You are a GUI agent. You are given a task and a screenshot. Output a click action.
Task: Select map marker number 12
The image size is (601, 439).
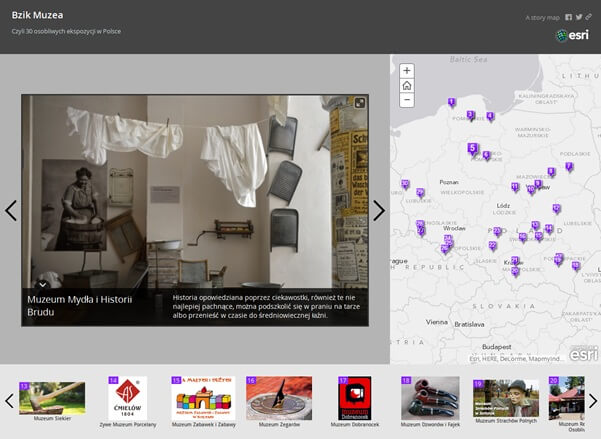pos(556,209)
